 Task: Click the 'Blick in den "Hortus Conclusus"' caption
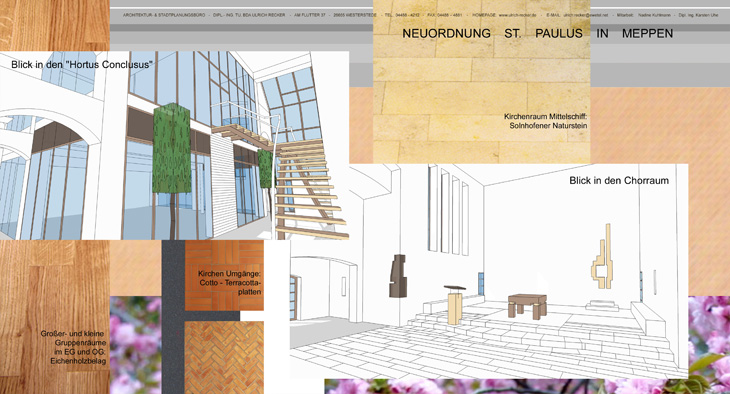click(x=81, y=65)
